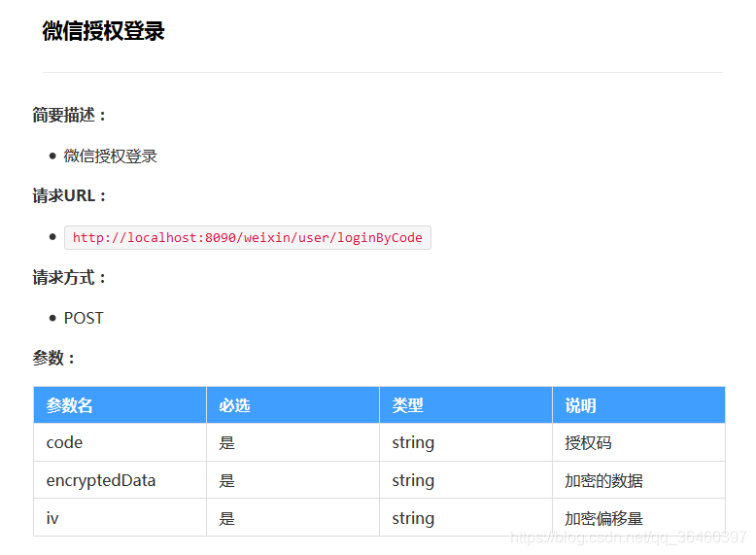Select the 简要描述 section heading
Screen dimensions: 756x555
[69, 116]
